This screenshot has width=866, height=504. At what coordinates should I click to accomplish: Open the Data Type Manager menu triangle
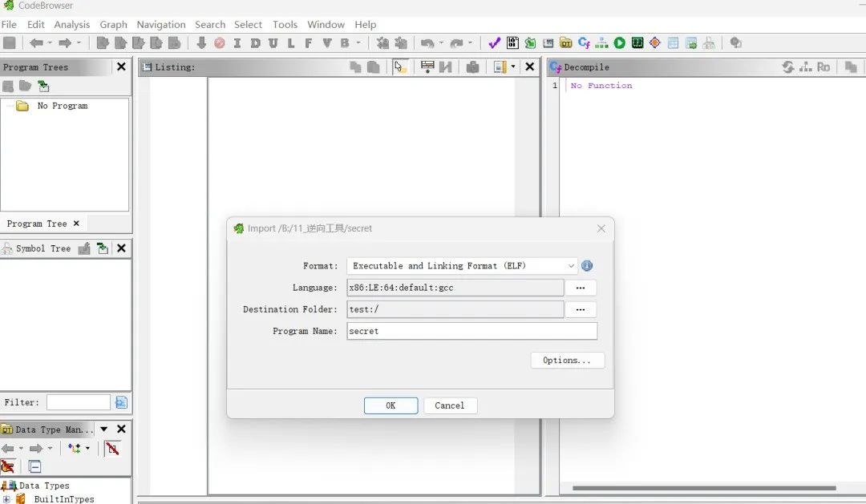point(103,429)
